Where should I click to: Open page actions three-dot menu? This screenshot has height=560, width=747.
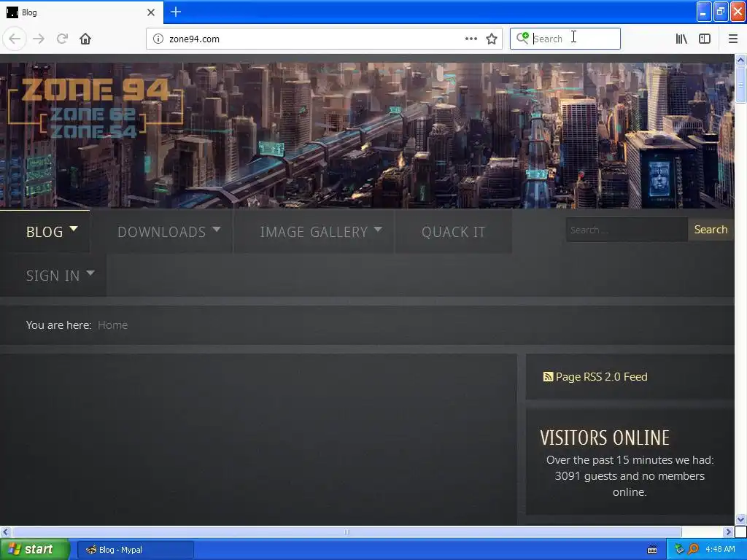(471, 39)
